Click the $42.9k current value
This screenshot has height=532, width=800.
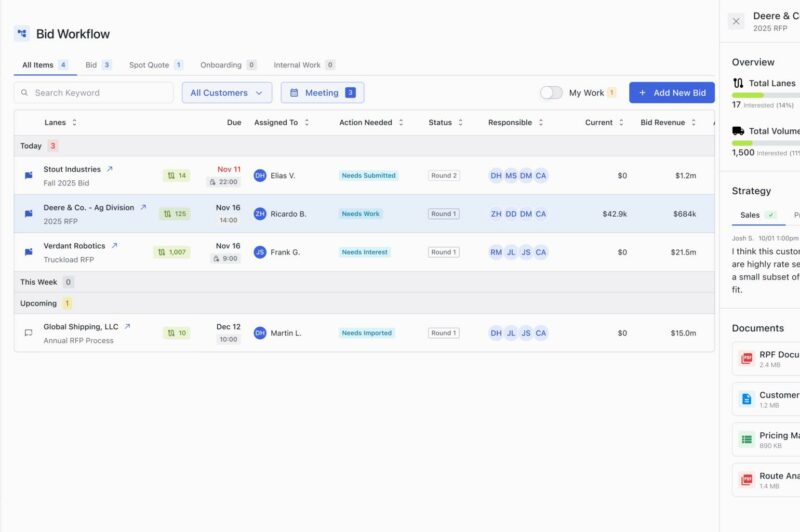tap(614, 214)
